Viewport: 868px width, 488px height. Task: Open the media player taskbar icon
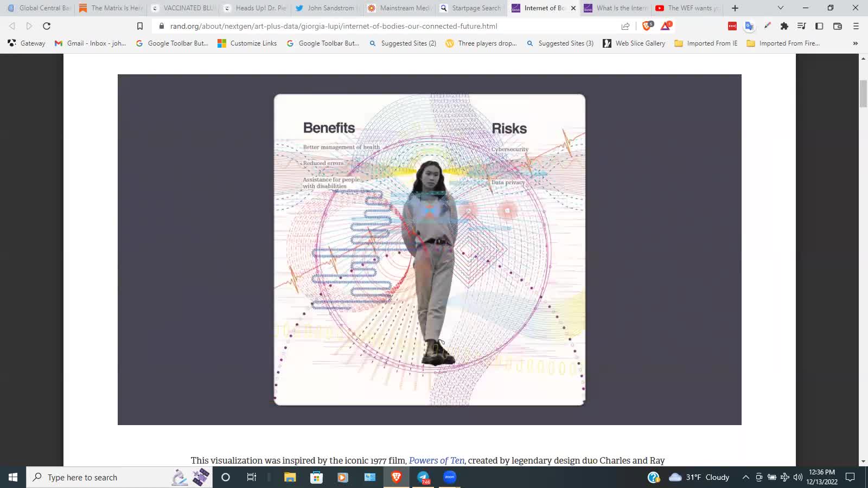[342, 477]
